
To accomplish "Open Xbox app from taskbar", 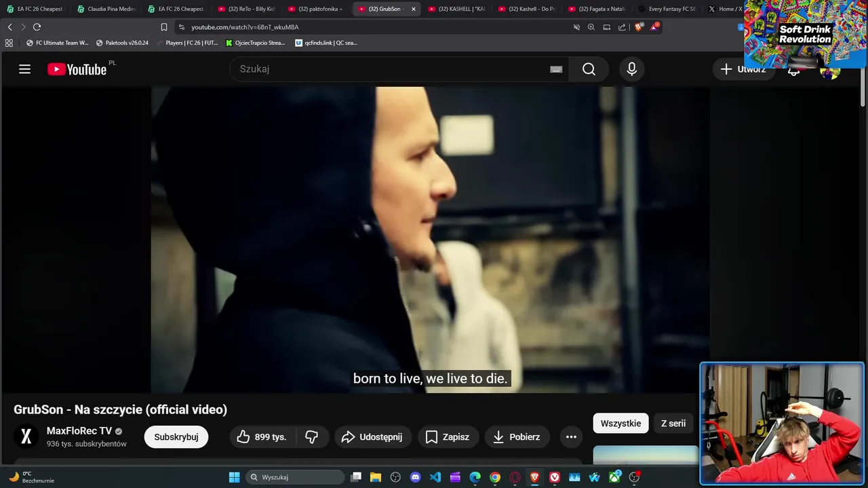I will [x=614, y=477].
